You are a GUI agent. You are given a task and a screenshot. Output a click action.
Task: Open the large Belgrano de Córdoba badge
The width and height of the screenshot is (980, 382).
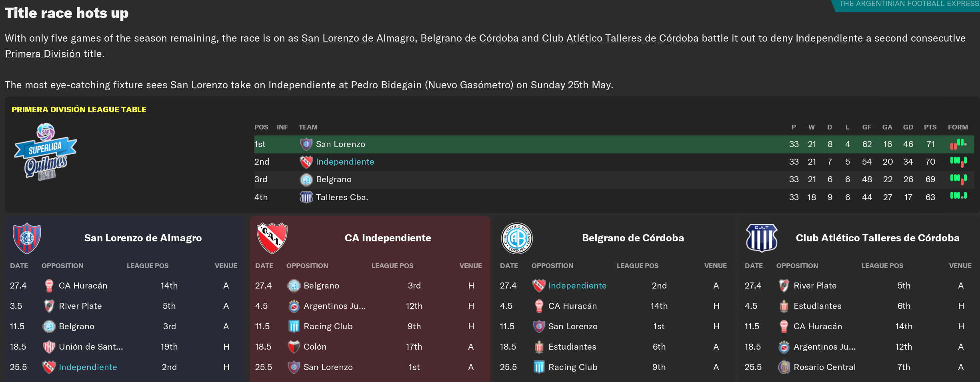517,238
